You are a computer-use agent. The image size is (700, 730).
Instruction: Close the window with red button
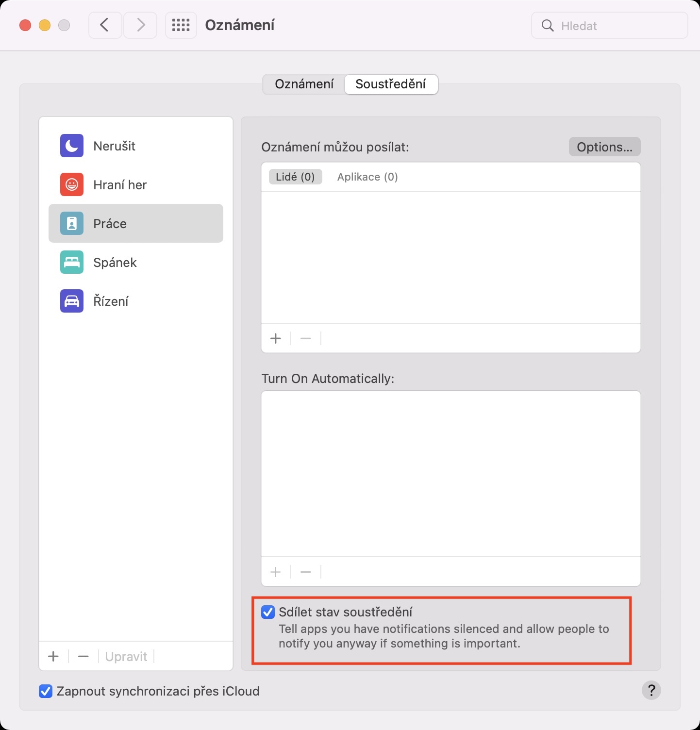point(25,25)
